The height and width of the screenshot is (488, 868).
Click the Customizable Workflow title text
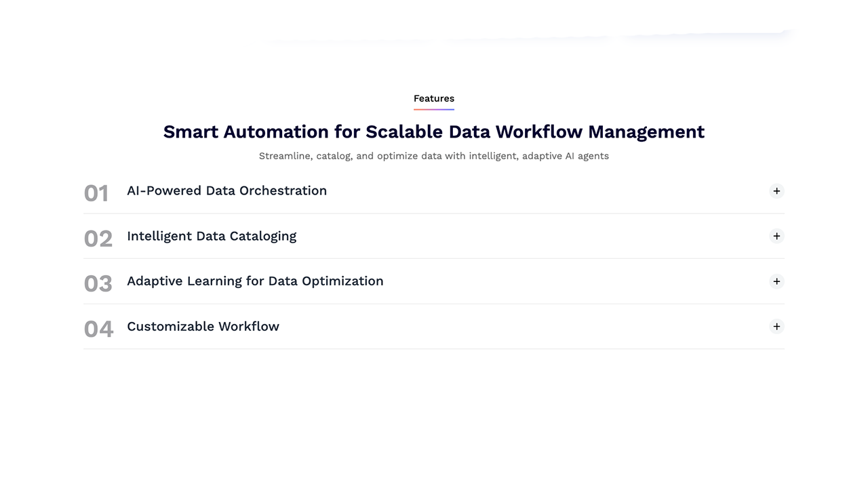click(x=203, y=326)
